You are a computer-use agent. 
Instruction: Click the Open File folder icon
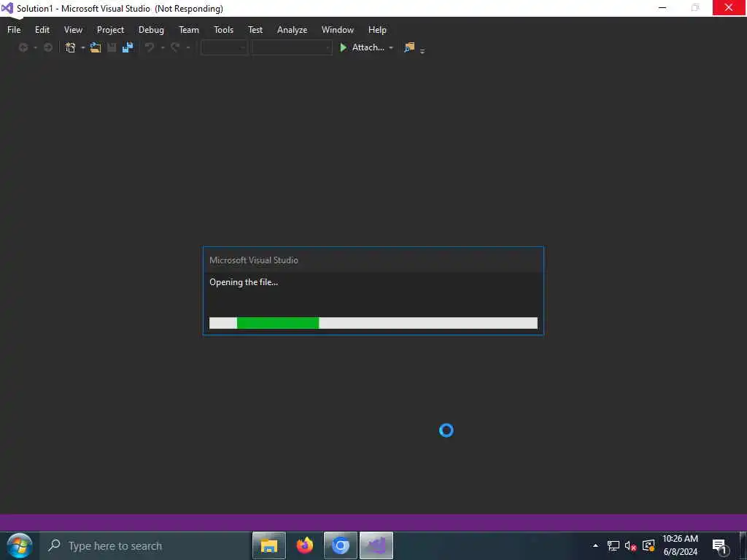[96, 47]
